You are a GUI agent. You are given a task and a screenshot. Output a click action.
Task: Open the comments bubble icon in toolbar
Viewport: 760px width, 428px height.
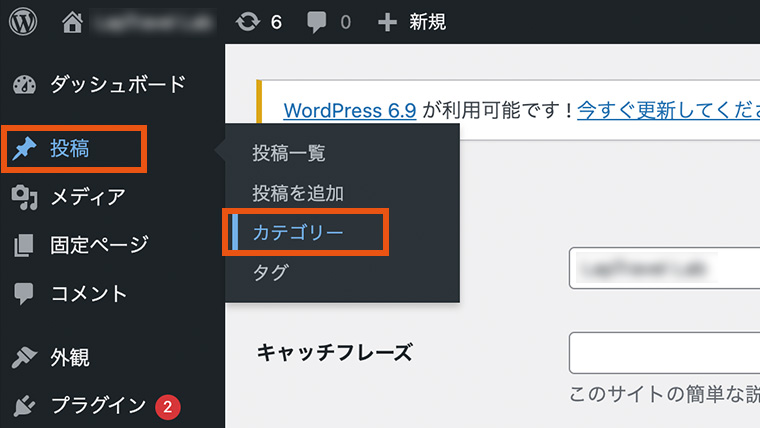coord(315,22)
